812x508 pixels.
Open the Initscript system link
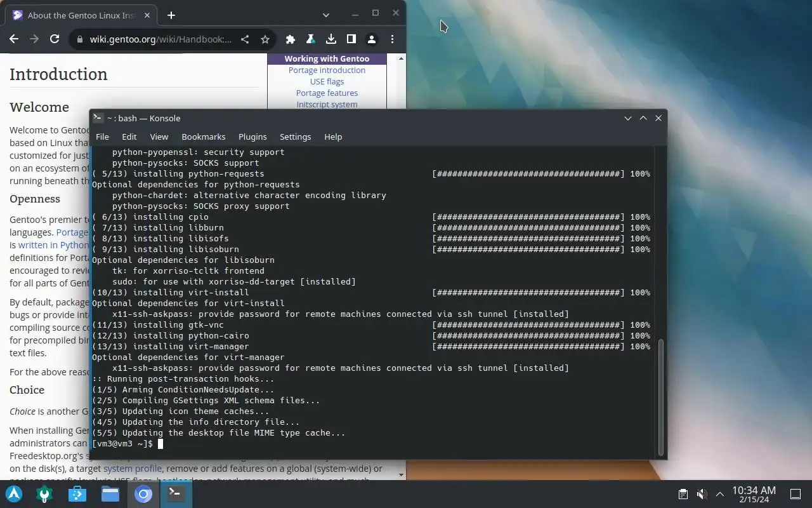click(327, 104)
